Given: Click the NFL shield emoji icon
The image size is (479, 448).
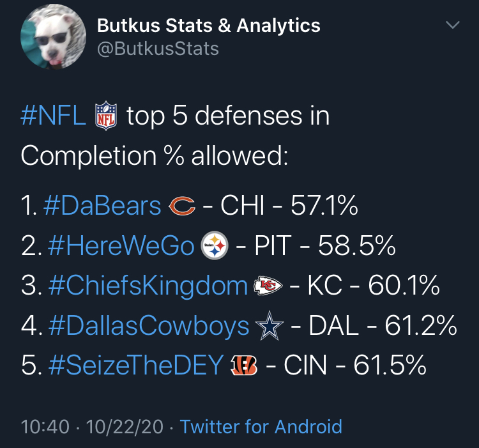Looking at the screenshot, I should tap(105, 116).
